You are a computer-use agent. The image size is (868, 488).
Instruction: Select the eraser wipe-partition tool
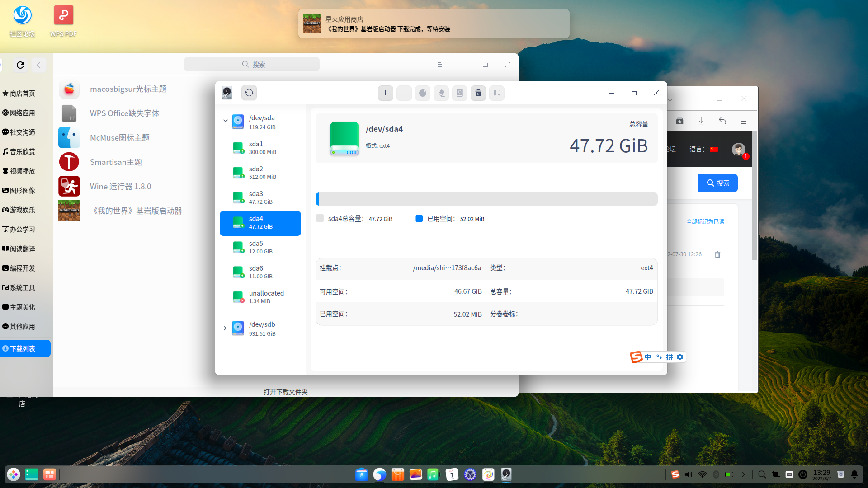(x=441, y=93)
